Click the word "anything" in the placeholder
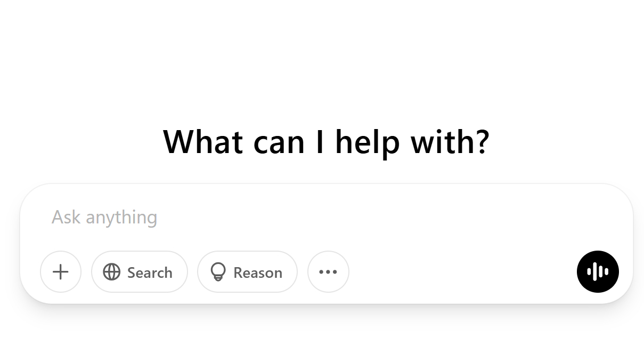 click(121, 218)
